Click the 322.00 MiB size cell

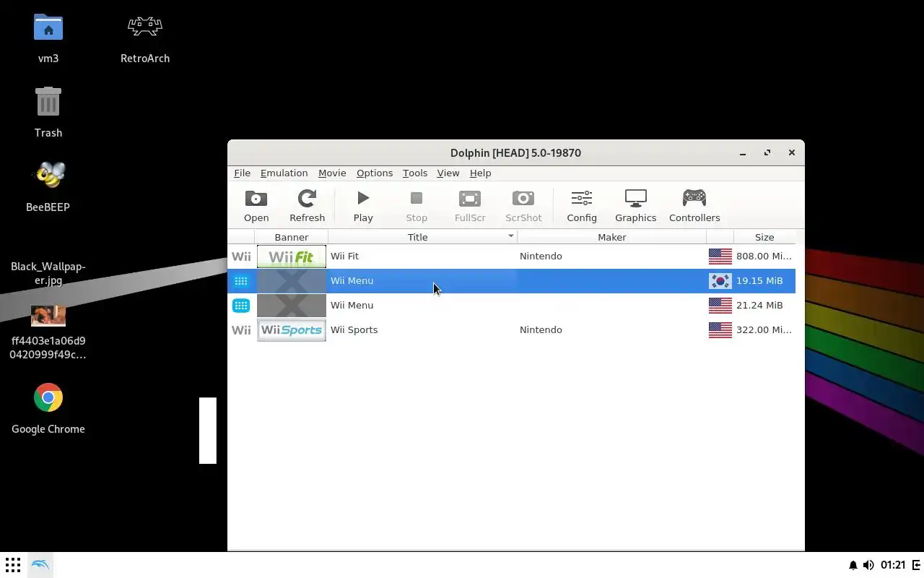coord(764,330)
